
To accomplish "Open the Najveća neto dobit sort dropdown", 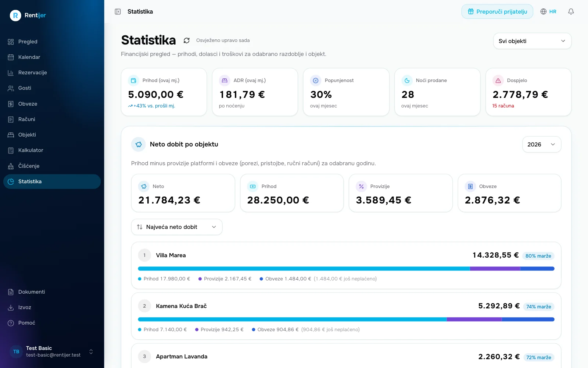I will click(177, 227).
